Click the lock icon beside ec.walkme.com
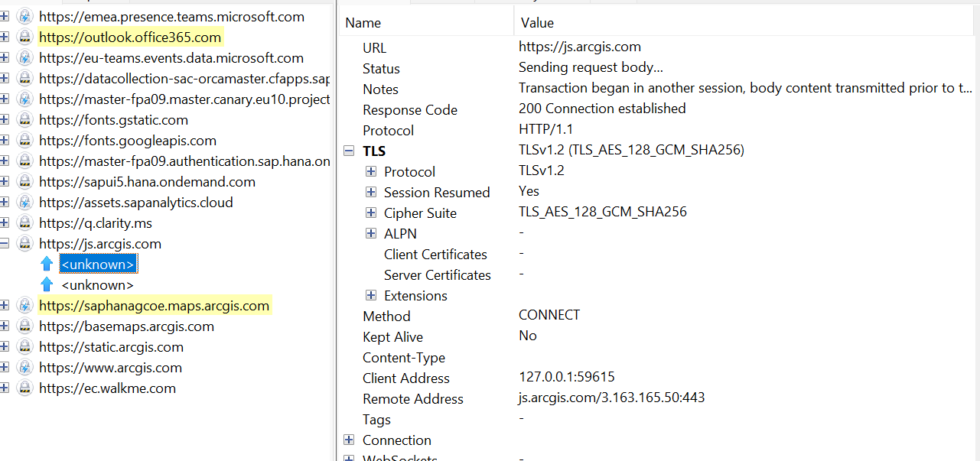The width and height of the screenshot is (980, 461). click(x=25, y=388)
